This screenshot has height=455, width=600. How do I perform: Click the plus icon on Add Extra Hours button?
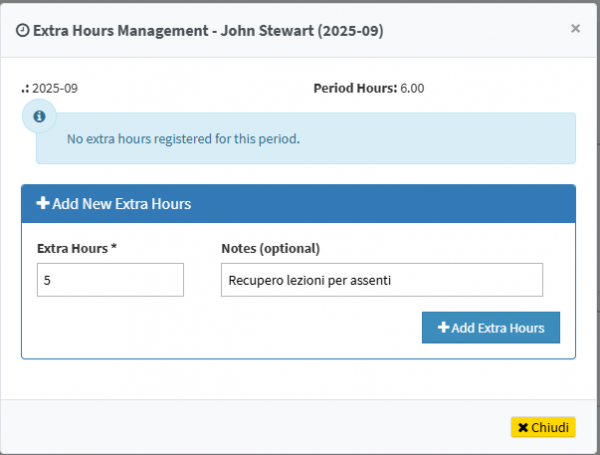click(x=442, y=328)
